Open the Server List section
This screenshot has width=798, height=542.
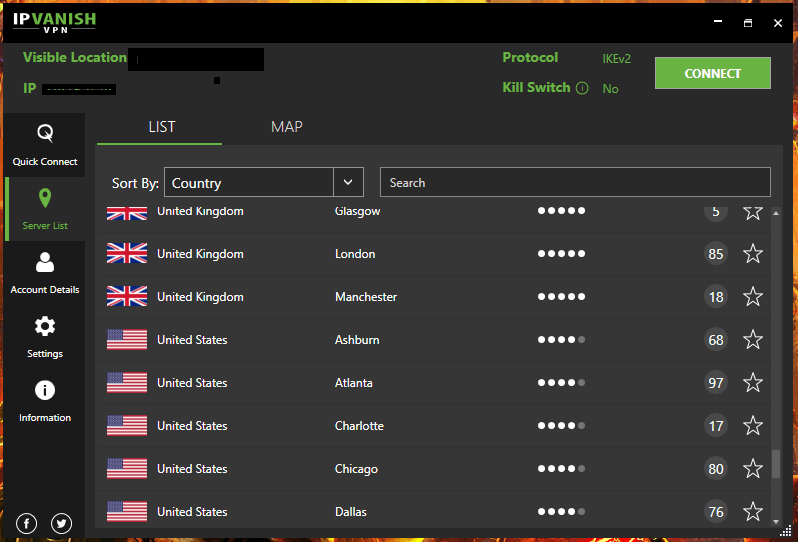coord(45,209)
